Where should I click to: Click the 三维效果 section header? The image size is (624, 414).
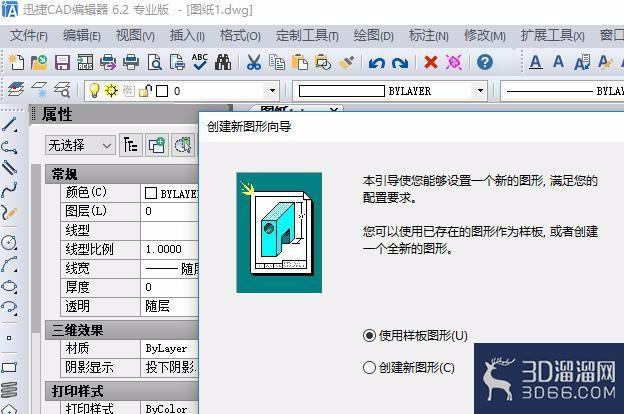(x=121, y=330)
